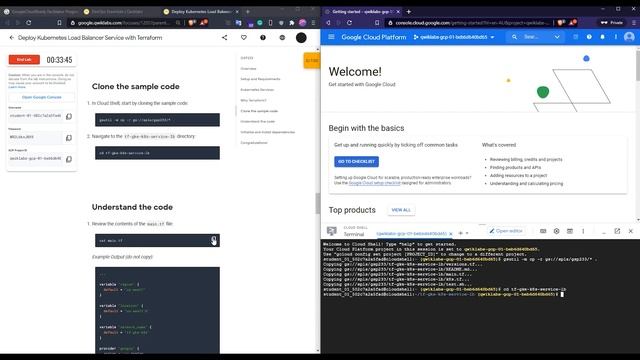This screenshot has width=640, height=360.
Task: Favorite the lab with the heart icon
Action: click(244, 38)
